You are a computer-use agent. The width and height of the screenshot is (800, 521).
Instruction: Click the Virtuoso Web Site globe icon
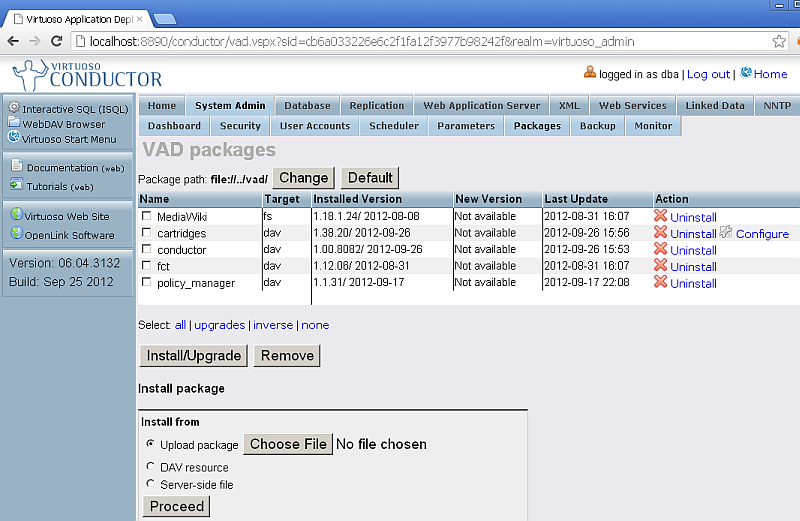(x=16, y=215)
